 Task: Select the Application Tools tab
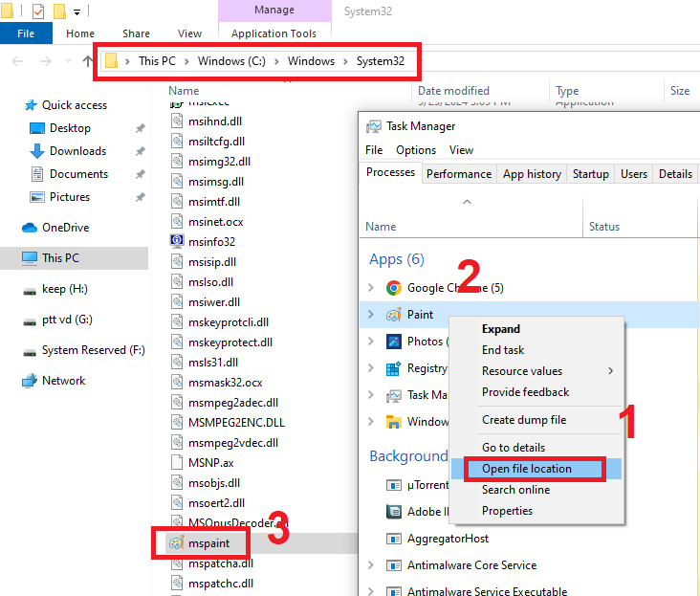273,33
